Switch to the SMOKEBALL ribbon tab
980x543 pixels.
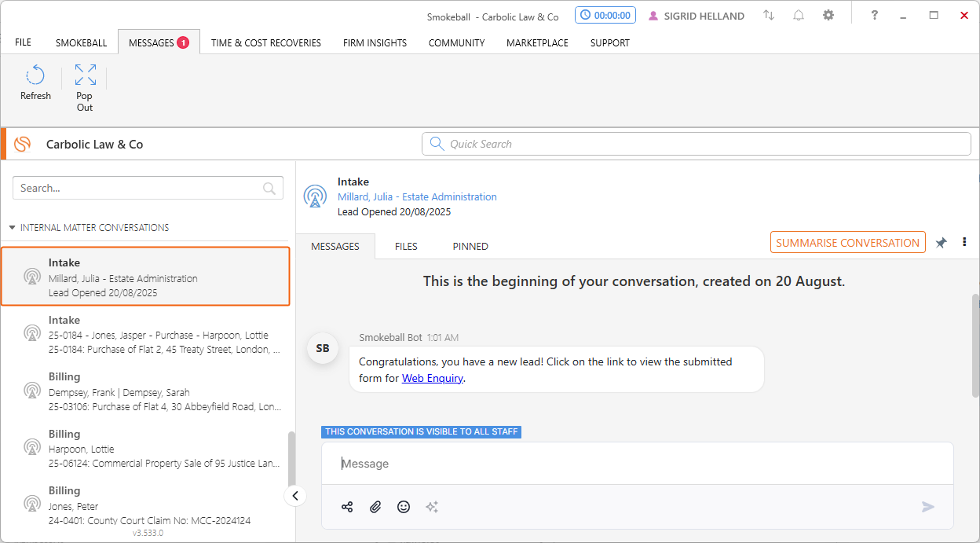pyautogui.click(x=81, y=42)
